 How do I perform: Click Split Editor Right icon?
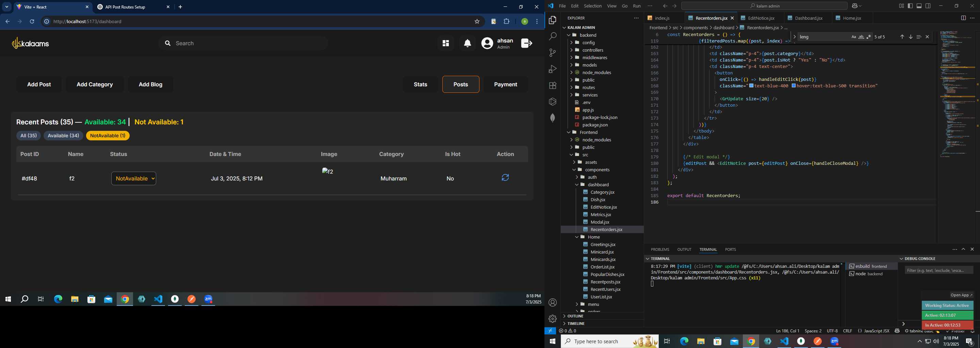coord(963,18)
